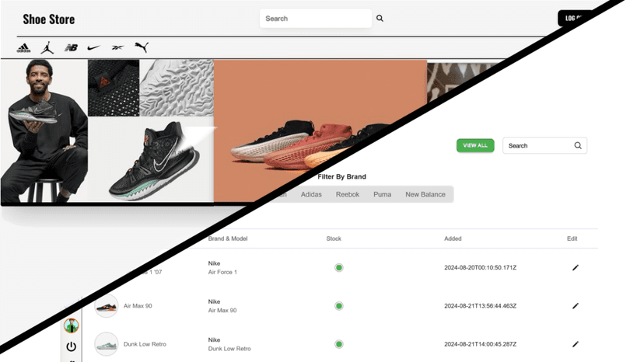Click the Edit column header
This screenshot has width=644, height=362.
(572, 238)
